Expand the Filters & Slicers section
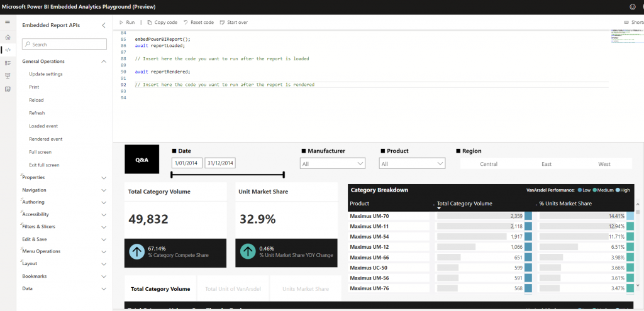The image size is (644, 311). pyautogui.click(x=104, y=227)
